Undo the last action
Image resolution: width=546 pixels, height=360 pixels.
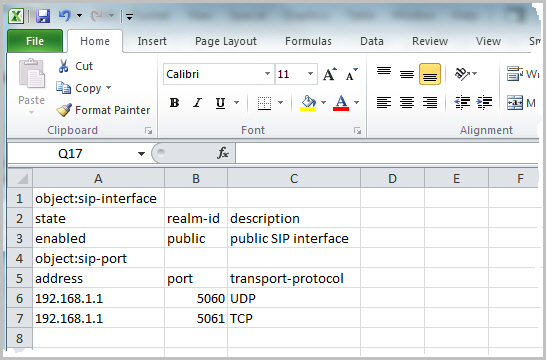[65, 16]
